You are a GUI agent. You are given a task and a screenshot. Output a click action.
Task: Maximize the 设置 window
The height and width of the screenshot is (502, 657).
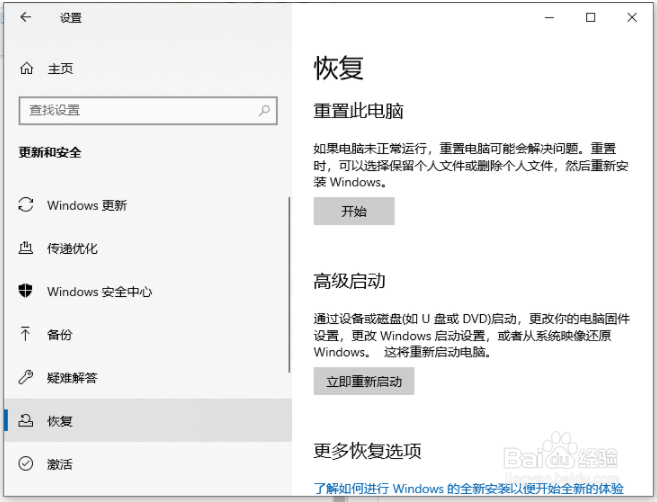coord(590,18)
